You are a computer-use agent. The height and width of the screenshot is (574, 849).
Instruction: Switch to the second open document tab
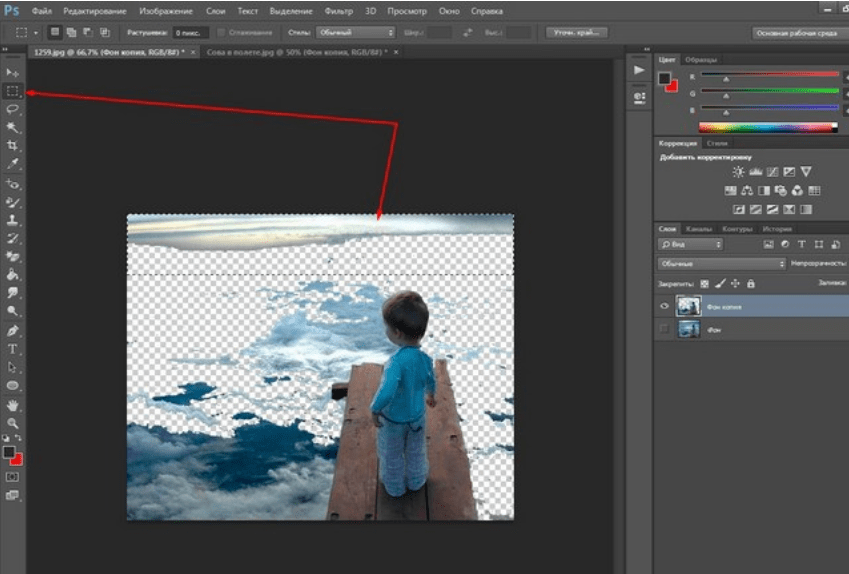click(x=297, y=53)
